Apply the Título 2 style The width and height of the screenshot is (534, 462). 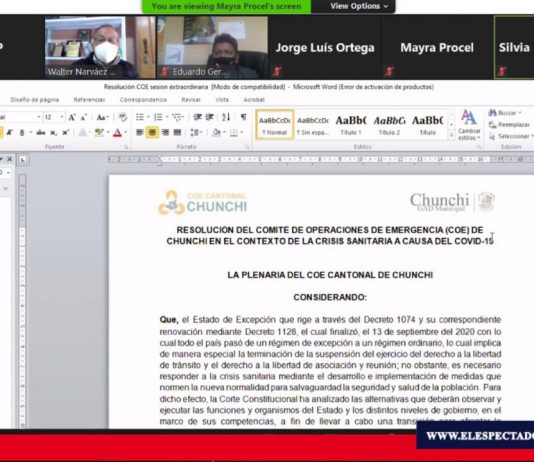pos(389,125)
